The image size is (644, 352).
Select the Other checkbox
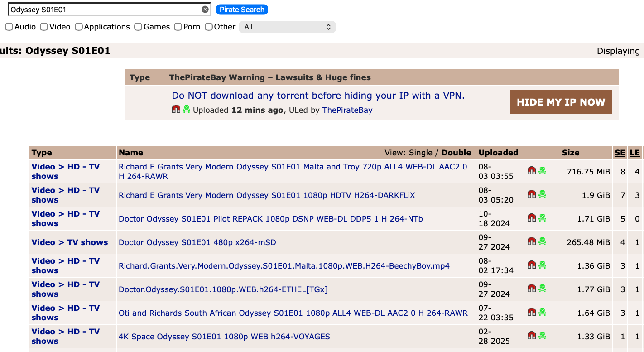click(x=209, y=27)
